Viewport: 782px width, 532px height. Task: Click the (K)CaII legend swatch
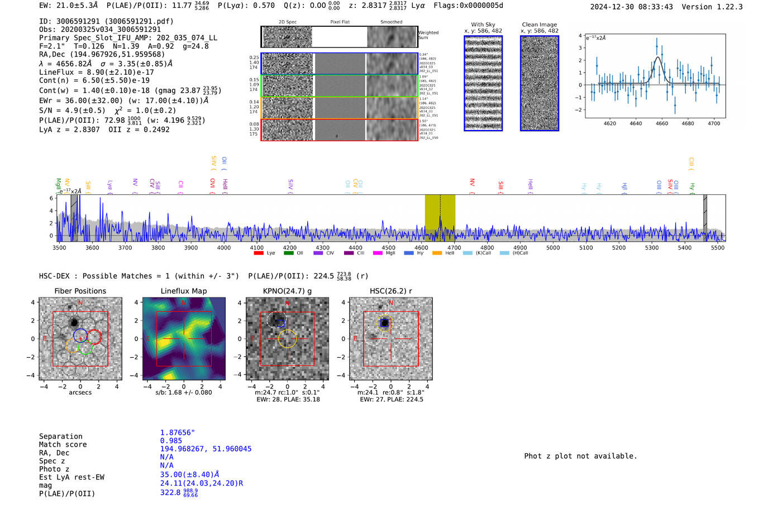[x=468, y=253]
